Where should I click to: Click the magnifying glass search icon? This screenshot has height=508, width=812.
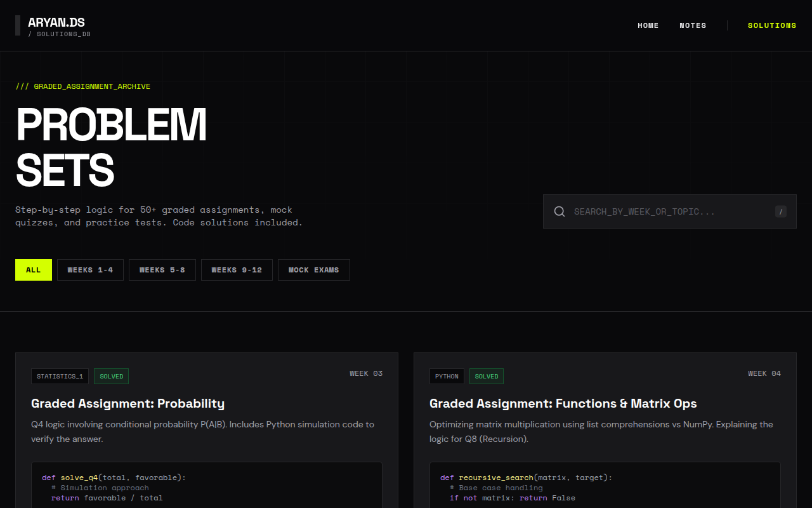tap(559, 211)
